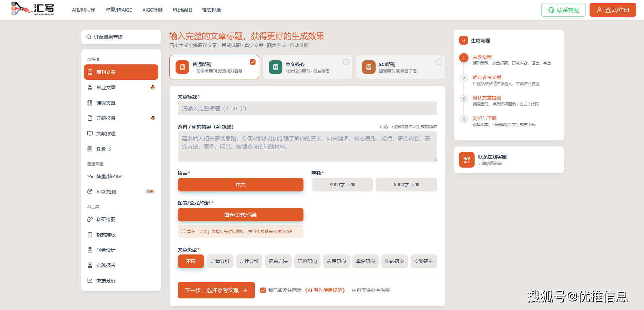Image resolution: width=644 pixels, height=310 pixels.
Task: Open the 降重/降AIGC top nav item
Action: (x=119, y=10)
